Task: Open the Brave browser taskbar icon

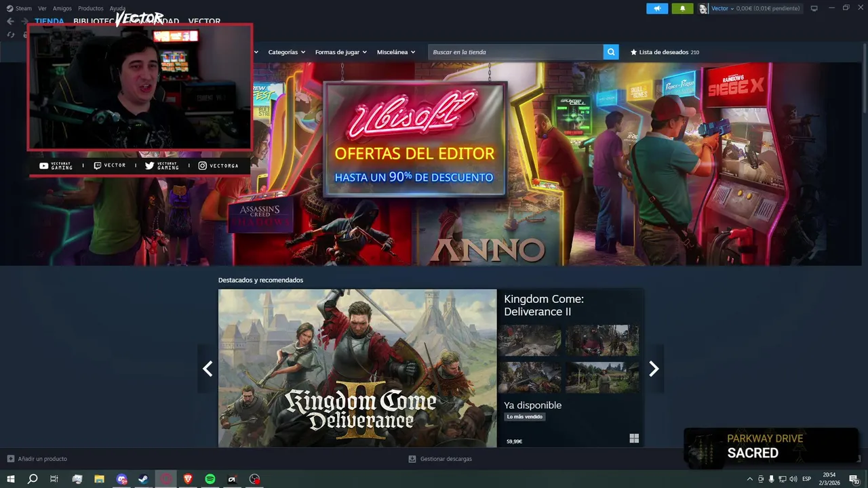Action: pos(188,479)
